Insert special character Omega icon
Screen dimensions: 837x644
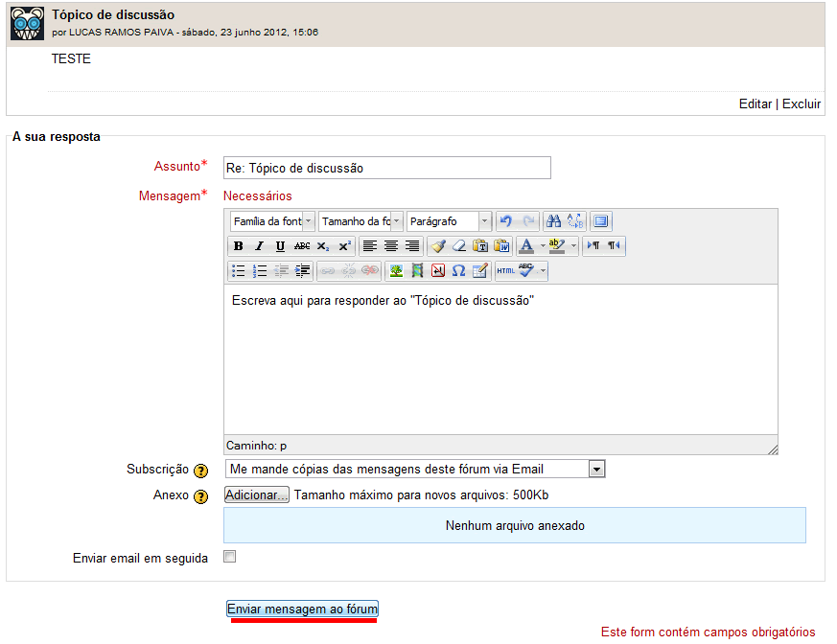pos(458,271)
